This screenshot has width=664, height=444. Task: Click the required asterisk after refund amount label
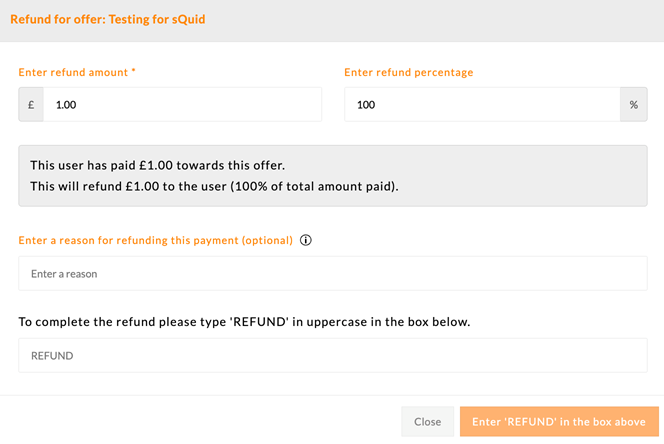coord(133,71)
